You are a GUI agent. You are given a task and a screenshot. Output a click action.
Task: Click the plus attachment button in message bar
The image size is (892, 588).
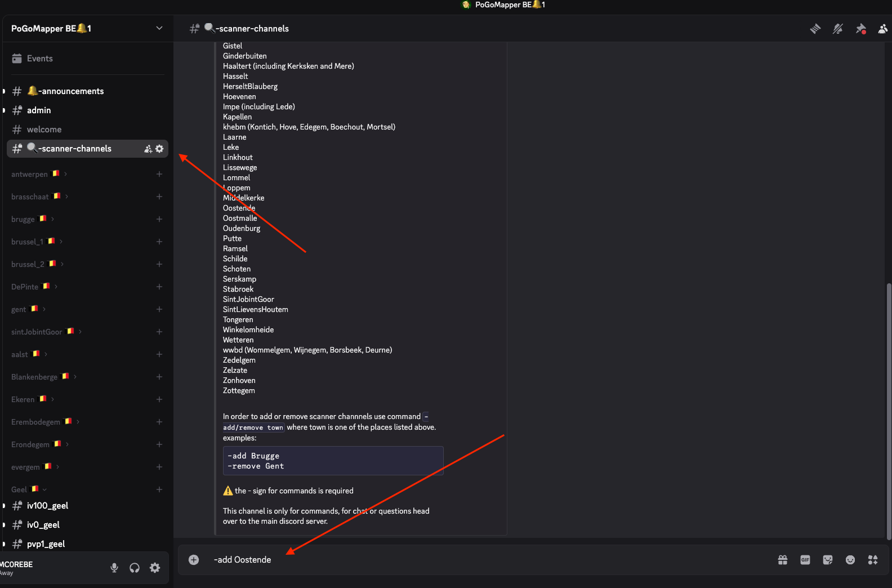194,560
